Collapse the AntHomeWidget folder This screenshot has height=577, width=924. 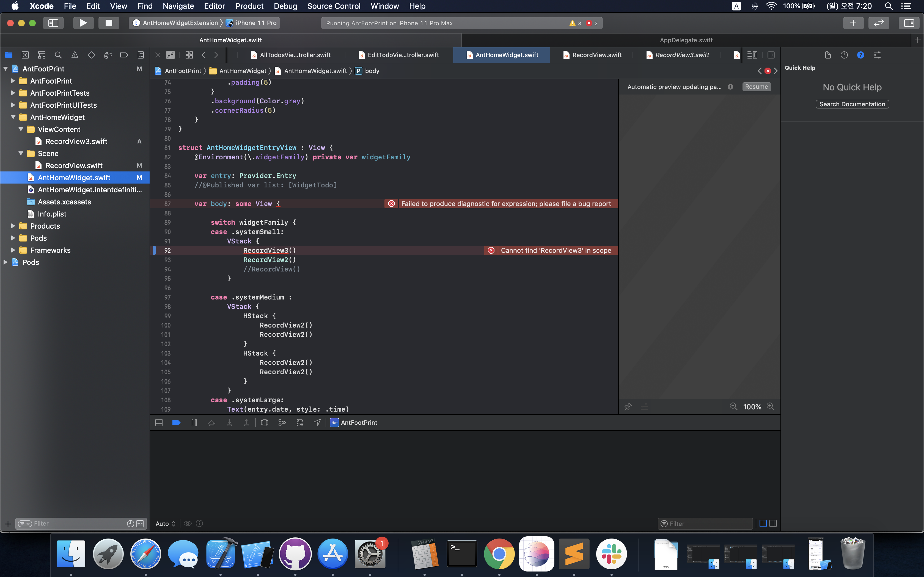click(13, 117)
